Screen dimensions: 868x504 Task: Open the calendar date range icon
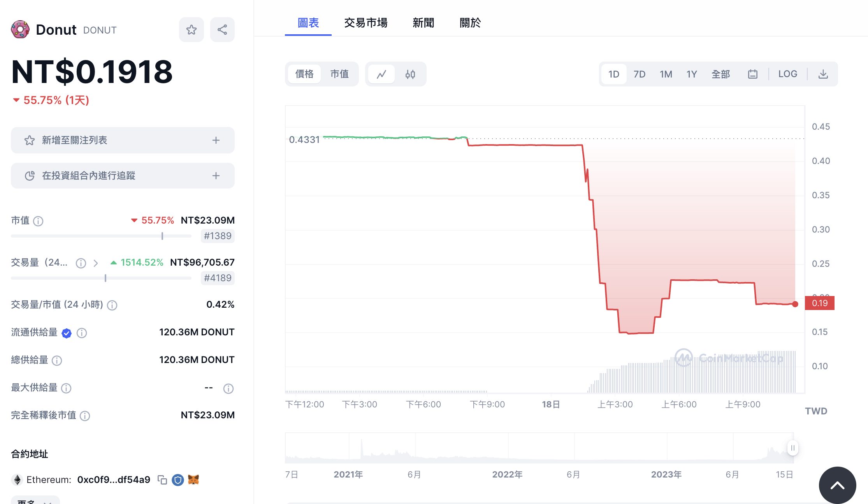coord(753,74)
